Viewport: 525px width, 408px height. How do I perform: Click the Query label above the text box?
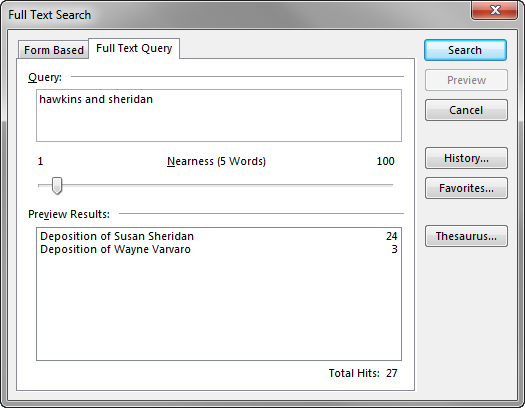click(x=45, y=77)
